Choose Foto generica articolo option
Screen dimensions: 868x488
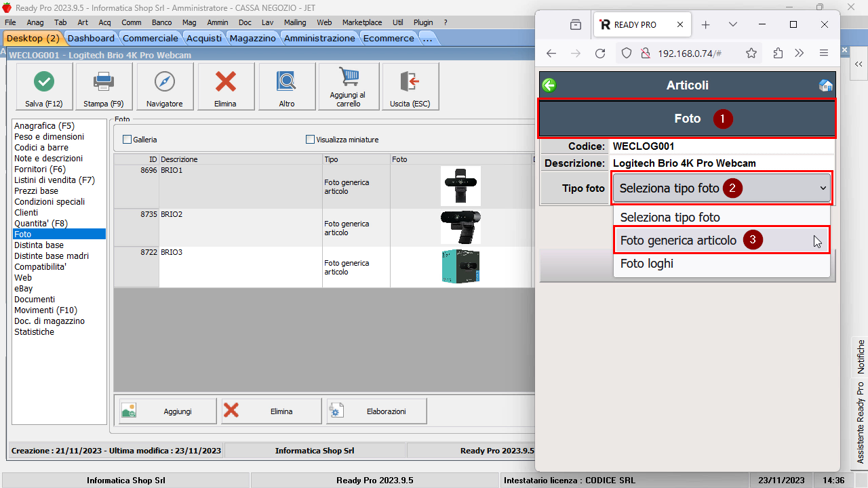pyautogui.click(x=722, y=241)
